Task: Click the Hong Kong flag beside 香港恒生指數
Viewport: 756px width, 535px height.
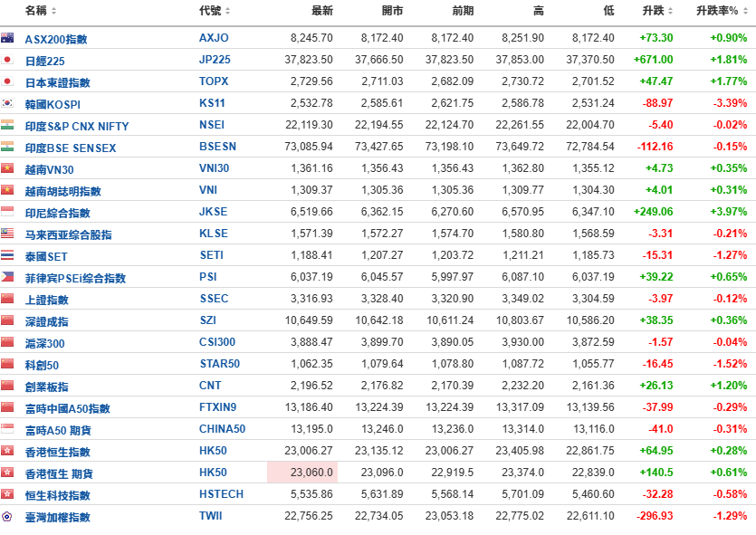Action: pos(6,450)
